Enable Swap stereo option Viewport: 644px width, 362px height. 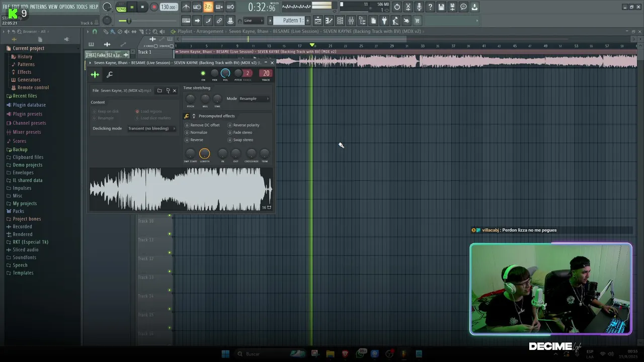(x=240, y=140)
